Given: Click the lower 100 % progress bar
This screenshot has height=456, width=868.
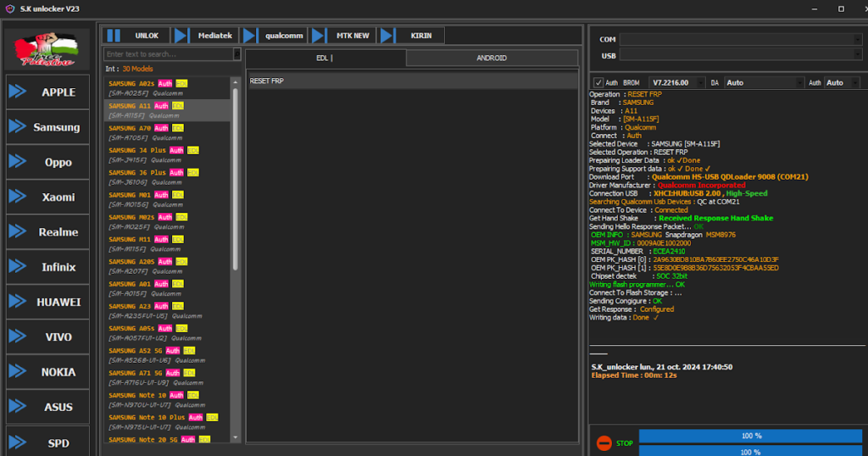Looking at the screenshot, I should [751, 451].
